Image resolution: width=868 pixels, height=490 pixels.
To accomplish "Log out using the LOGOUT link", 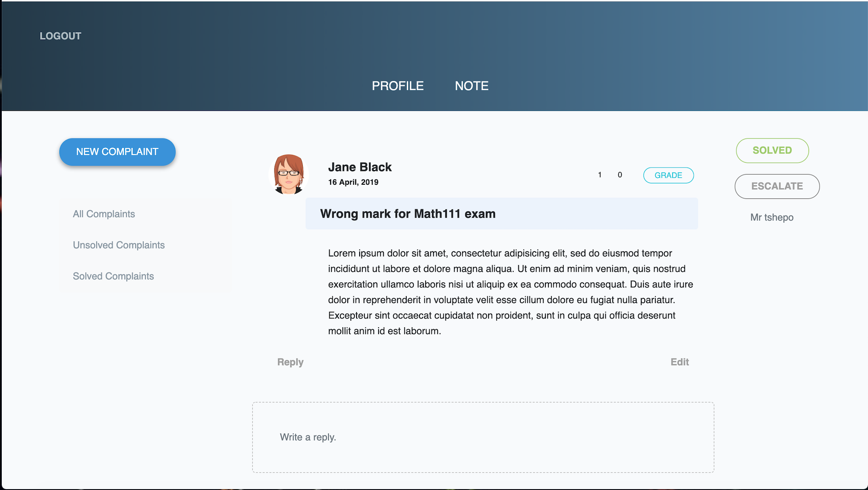I will pos(60,36).
